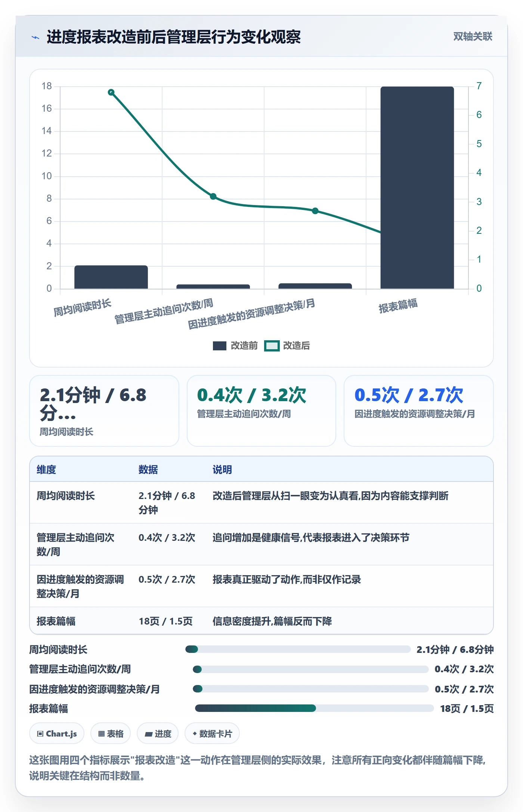
Task: Click the table text 信息密度提升,篇幅反而下降
Action: pos(272,621)
